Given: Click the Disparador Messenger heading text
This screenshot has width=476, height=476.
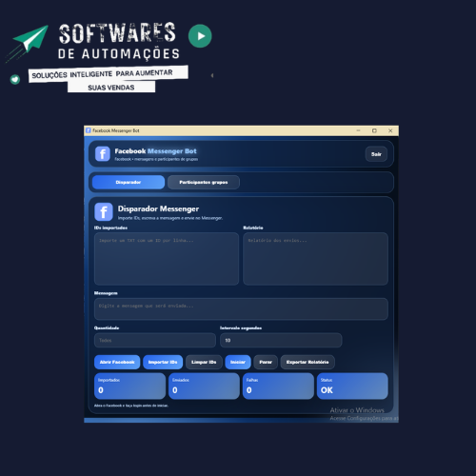Looking at the screenshot, I should point(158,208).
